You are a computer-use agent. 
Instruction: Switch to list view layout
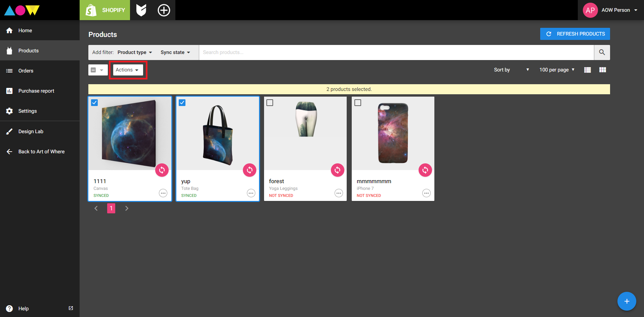coord(588,70)
